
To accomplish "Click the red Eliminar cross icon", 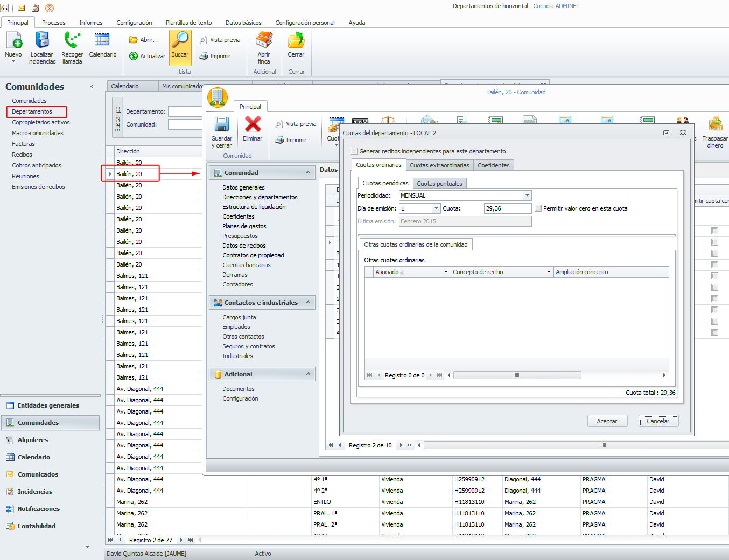I will pyautogui.click(x=253, y=125).
